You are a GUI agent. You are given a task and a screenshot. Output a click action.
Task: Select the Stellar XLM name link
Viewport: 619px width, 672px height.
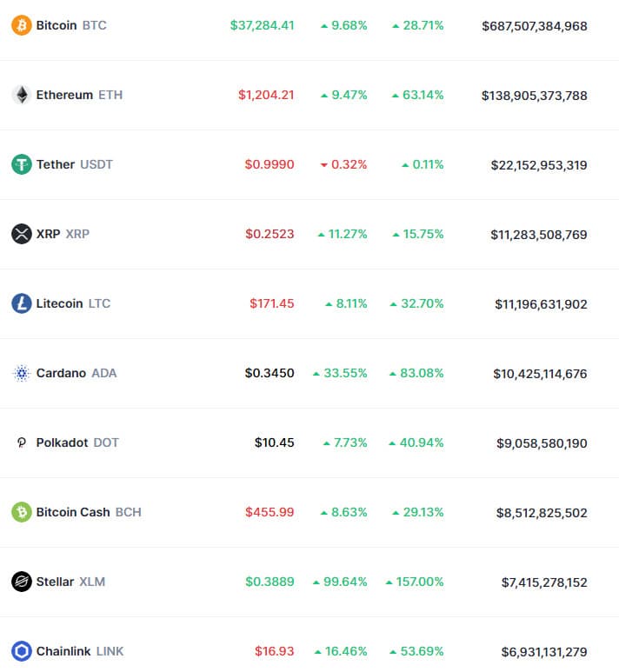[70, 582]
